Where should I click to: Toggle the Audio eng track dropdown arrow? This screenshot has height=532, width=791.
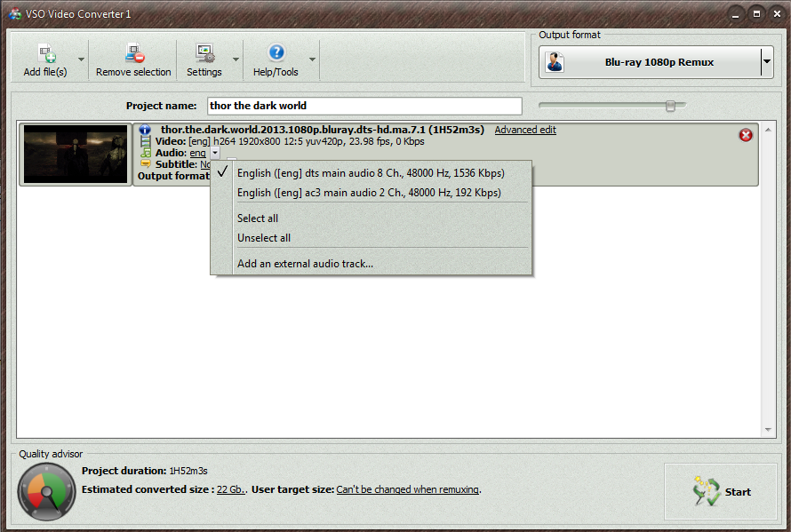(x=215, y=153)
